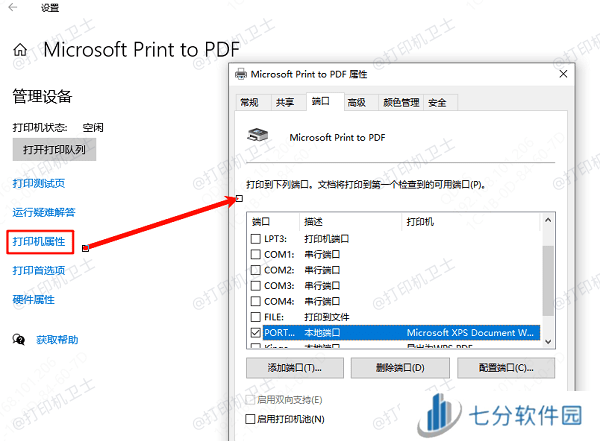600x441 pixels.
Task: Check the COM4: port checkbox
Action: click(x=256, y=302)
